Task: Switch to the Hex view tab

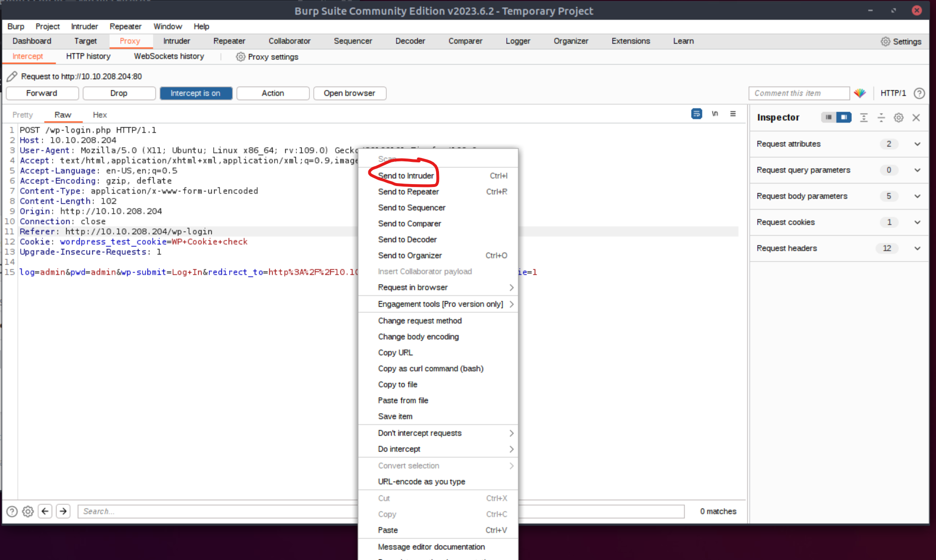Action: (x=100, y=115)
